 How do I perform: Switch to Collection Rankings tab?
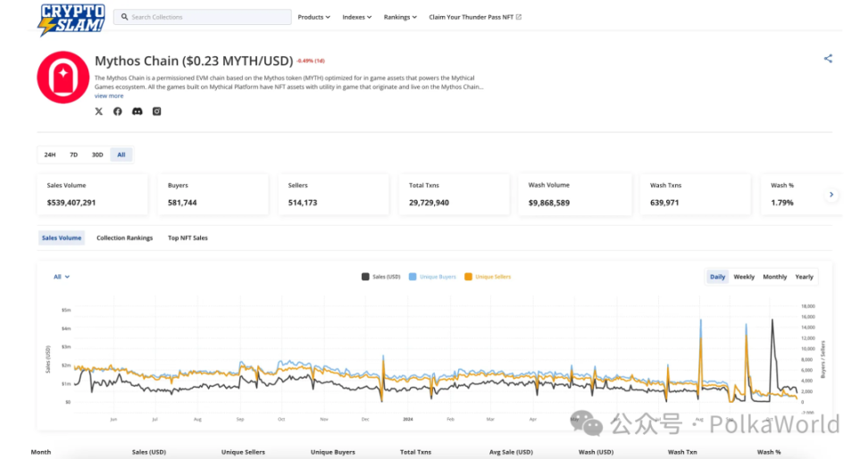pos(124,238)
